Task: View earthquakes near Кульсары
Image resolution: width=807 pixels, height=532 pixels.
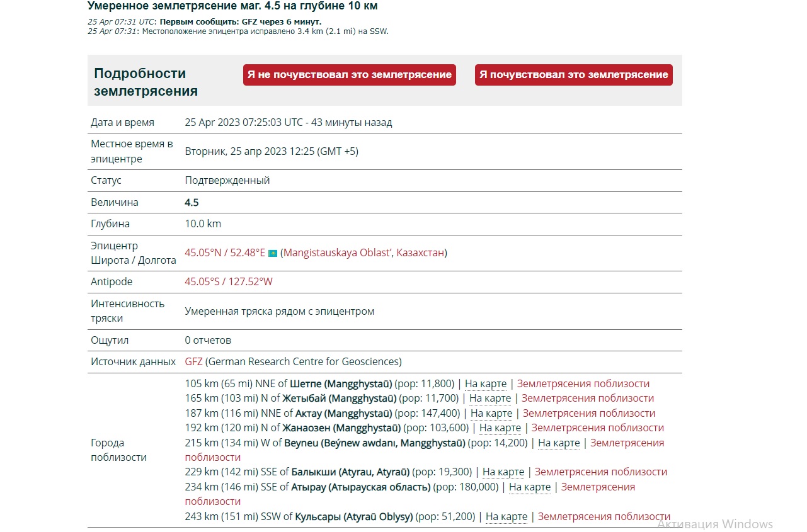Action: 604,516
